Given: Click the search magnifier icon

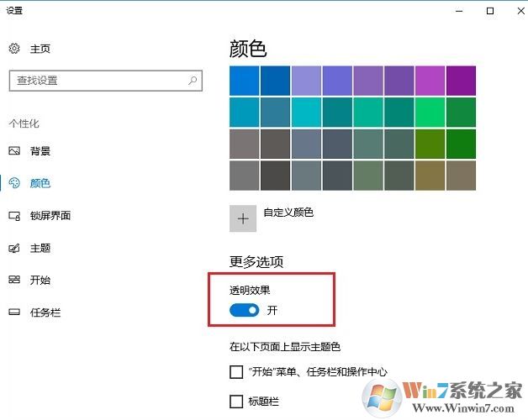Looking at the screenshot, I should [x=193, y=81].
